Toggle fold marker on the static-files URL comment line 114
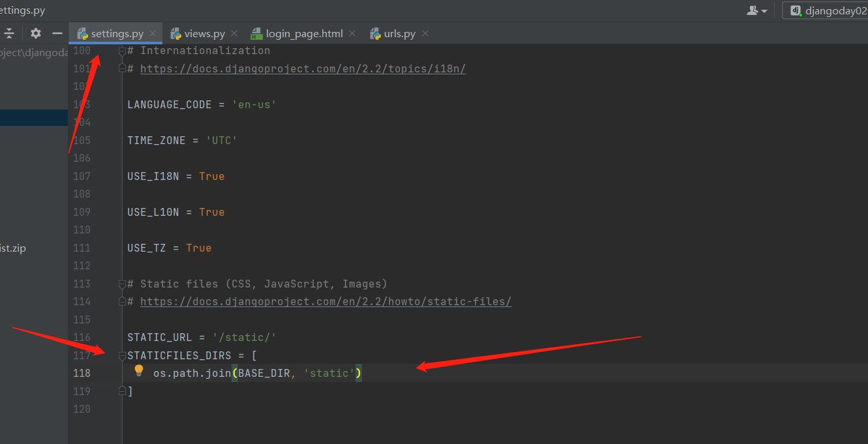868x444 pixels. tap(122, 301)
